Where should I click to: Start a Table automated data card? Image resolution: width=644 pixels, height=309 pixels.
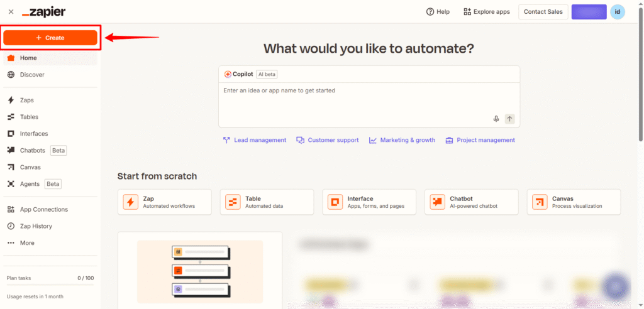pos(267,202)
